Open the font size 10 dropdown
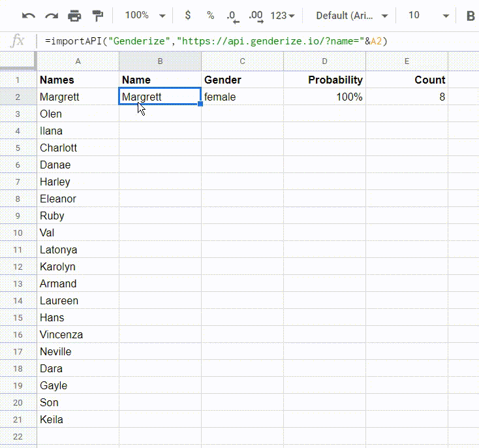Image resolution: width=479 pixels, height=448 pixels. coord(429,15)
